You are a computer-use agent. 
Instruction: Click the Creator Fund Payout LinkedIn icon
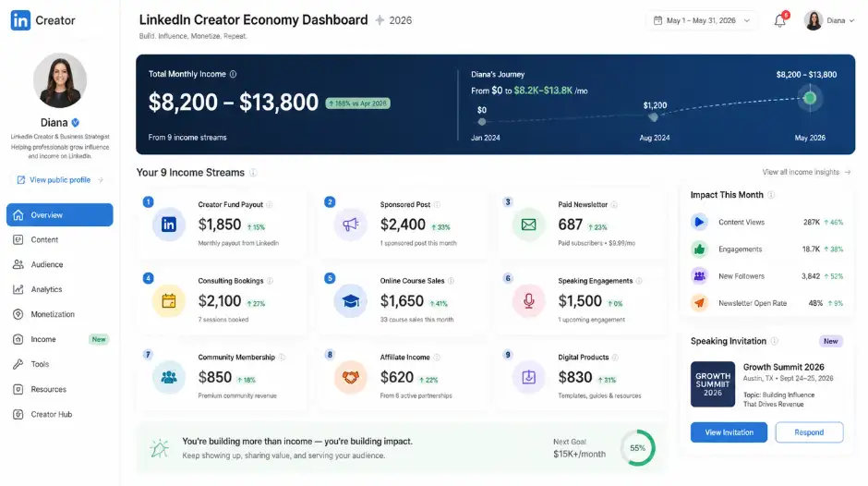[168, 224]
